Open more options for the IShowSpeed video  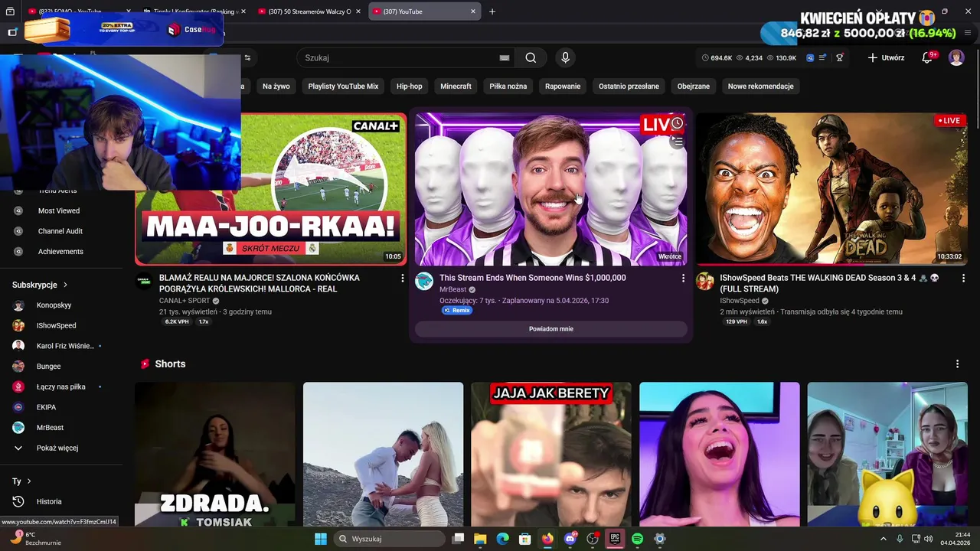[x=963, y=279]
